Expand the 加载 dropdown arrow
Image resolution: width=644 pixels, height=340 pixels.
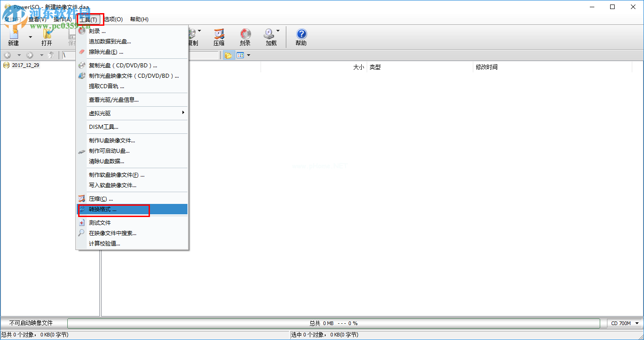coord(278,31)
